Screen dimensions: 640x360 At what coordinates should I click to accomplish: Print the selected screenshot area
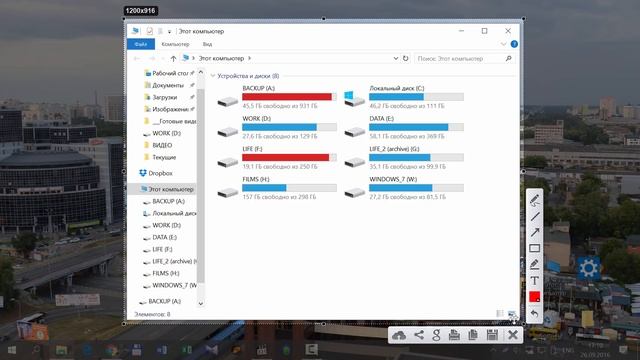coord(454,335)
